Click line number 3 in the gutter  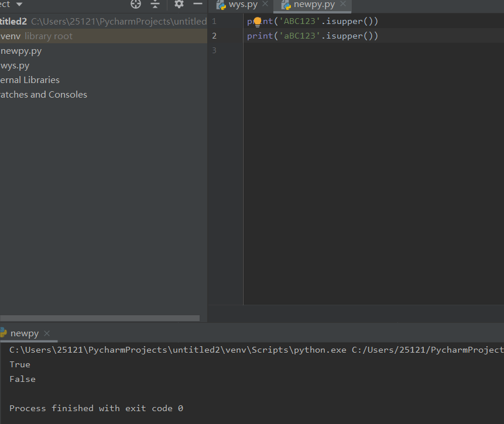point(214,50)
